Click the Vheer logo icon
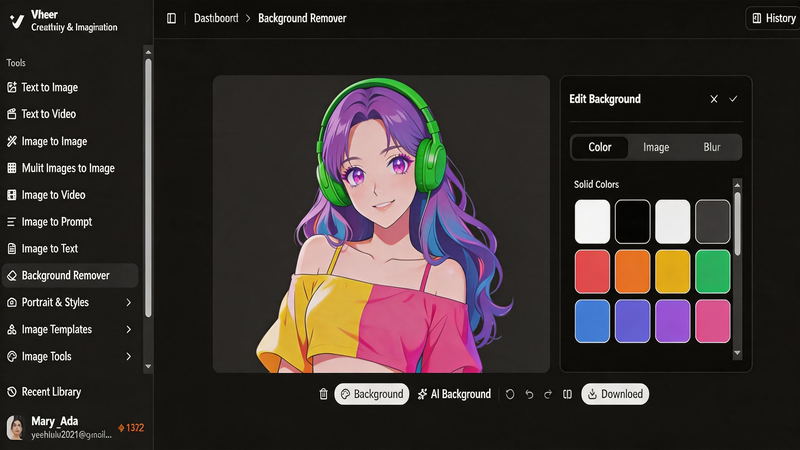The width and height of the screenshot is (800, 450). coord(17,20)
